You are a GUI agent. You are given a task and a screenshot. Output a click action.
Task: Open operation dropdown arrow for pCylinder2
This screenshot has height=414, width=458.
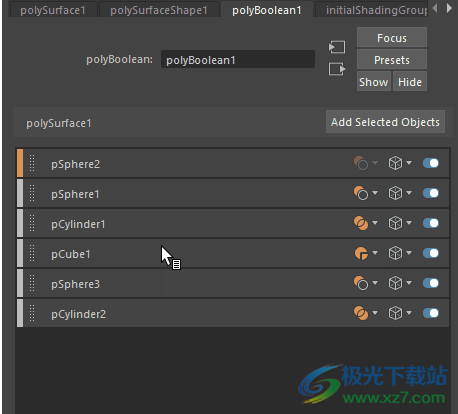pyautogui.click(x=375, y=313)
